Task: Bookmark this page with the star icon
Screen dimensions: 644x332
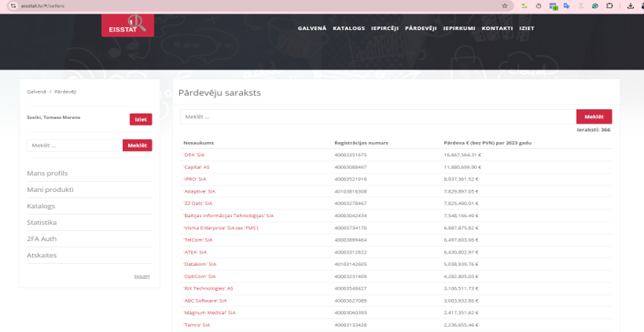Action: (505, 6)
